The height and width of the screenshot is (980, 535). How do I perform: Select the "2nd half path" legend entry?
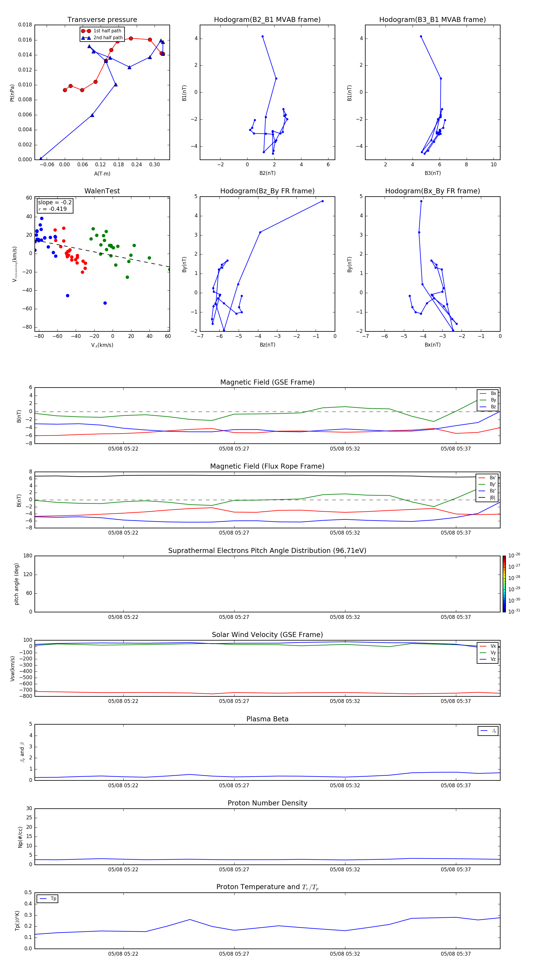[x=102, y=38]
